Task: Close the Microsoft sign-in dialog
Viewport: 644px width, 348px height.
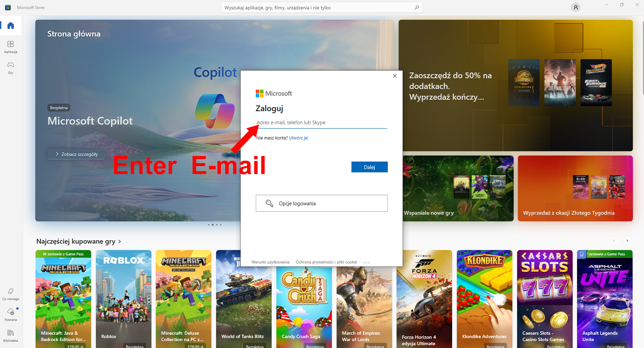Action: pyautogui.click(x=395, y=76)
